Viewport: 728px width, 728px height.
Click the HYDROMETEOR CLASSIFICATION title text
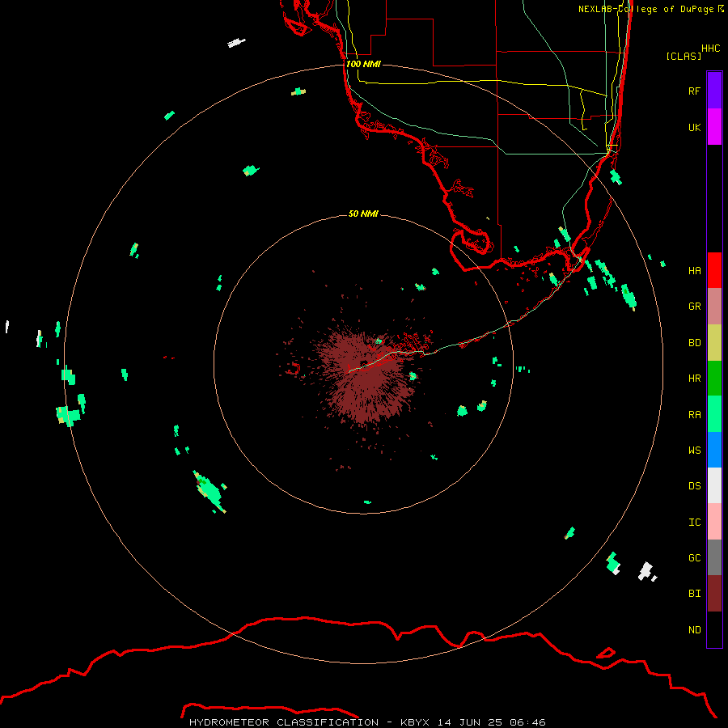pyautogui.click(x=284, y=722)
